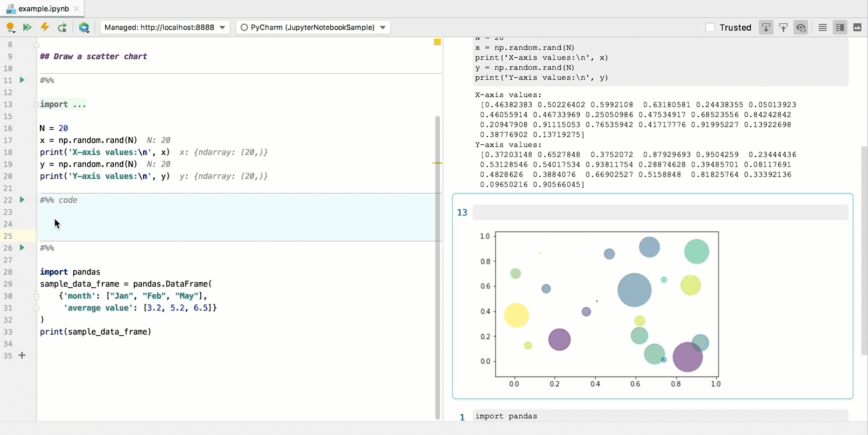The width and height of the screenshot is (868, 435).
Task: Click the yellow kernel status icon
Action: (12, 27)
